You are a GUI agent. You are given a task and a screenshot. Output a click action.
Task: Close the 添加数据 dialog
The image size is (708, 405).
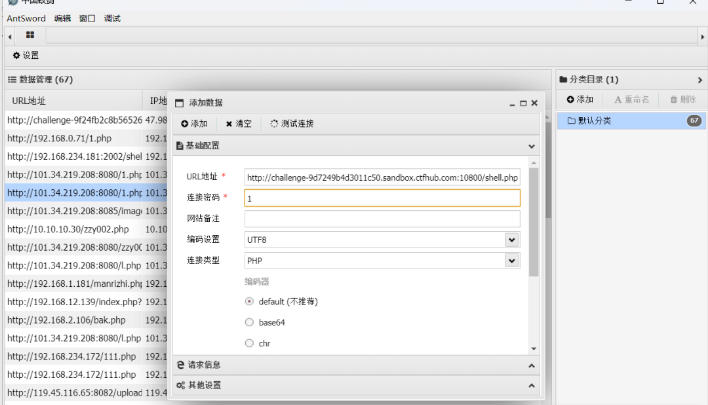coord(534,103)
